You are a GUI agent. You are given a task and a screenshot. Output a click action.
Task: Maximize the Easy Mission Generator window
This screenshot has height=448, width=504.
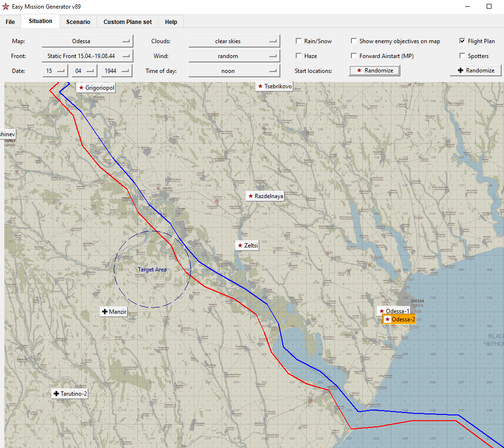pyautogui.click(x=489, y=6)
